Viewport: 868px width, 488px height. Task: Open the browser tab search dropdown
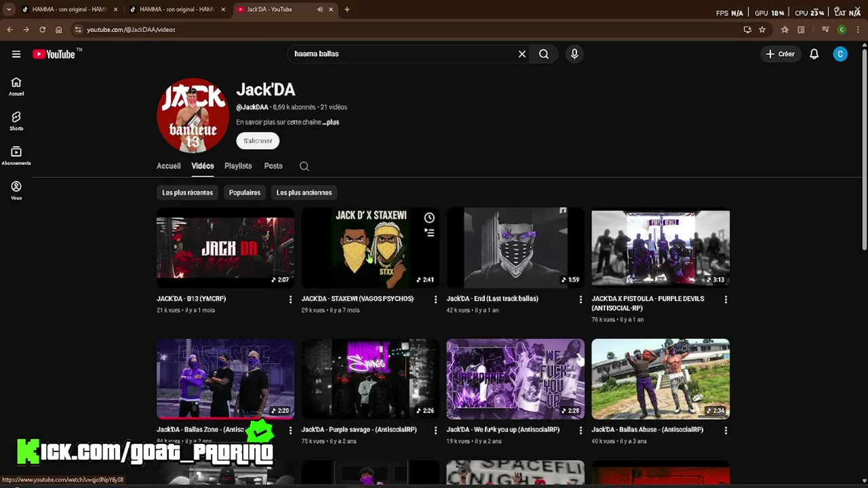[9, 9]
